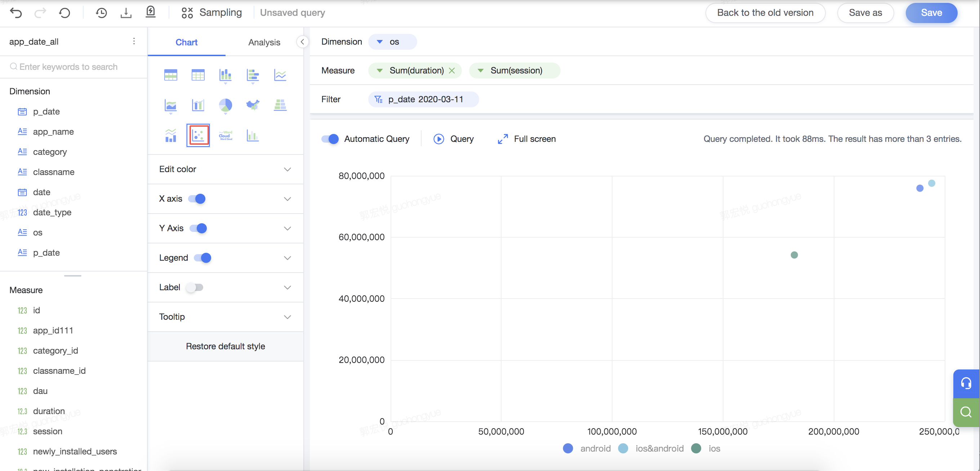The width and height of the screenshot is (980, 471).
Task: Switch to the Chart tab
Action: point(186,42)
